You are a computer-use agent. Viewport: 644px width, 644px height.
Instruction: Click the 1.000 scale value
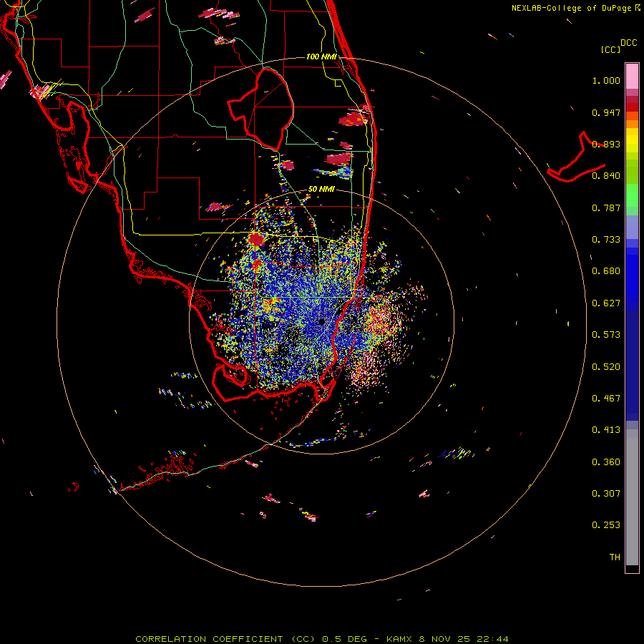606,80
